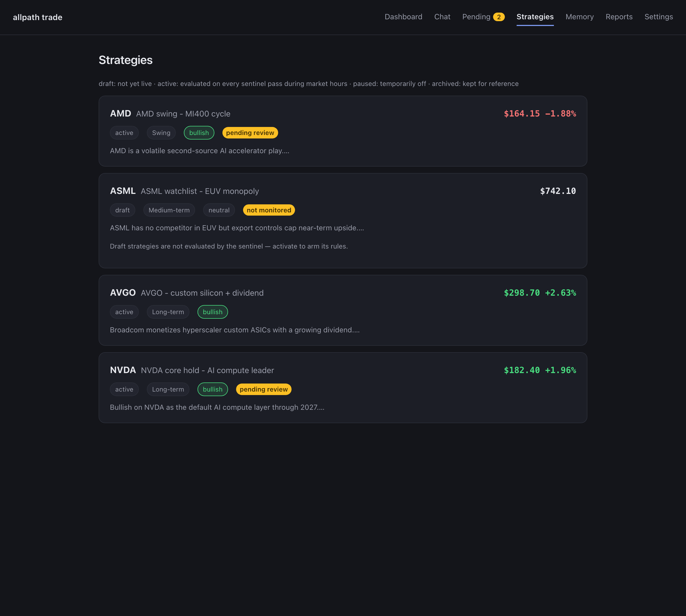This screenshot has height=616, width=686.
Task: Click the AMD price $164.15
Action: point(522,114)
